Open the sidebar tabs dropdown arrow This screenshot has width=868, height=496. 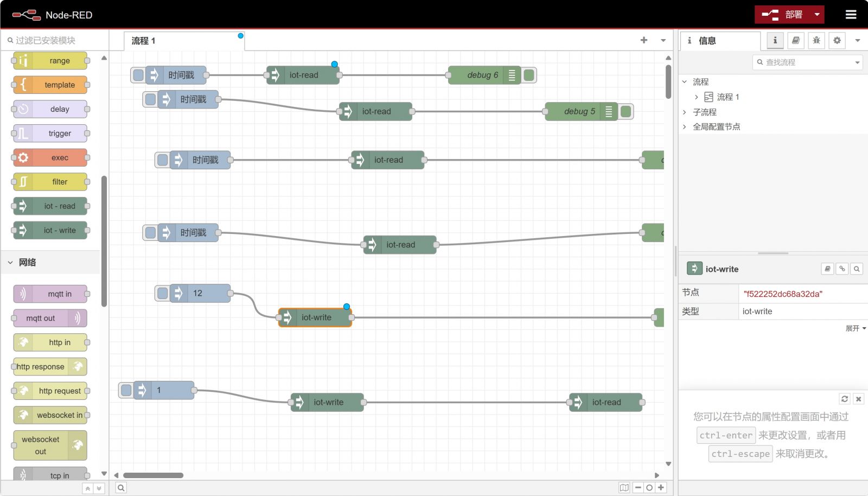[858, 40]
